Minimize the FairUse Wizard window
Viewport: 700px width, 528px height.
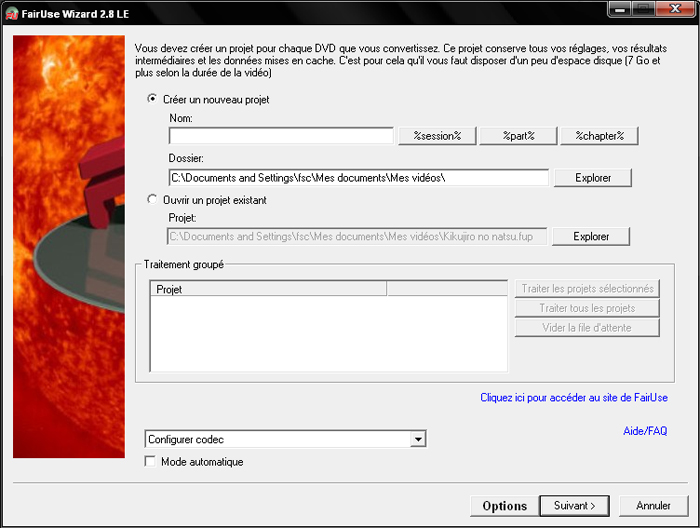[x=620, y=9]
